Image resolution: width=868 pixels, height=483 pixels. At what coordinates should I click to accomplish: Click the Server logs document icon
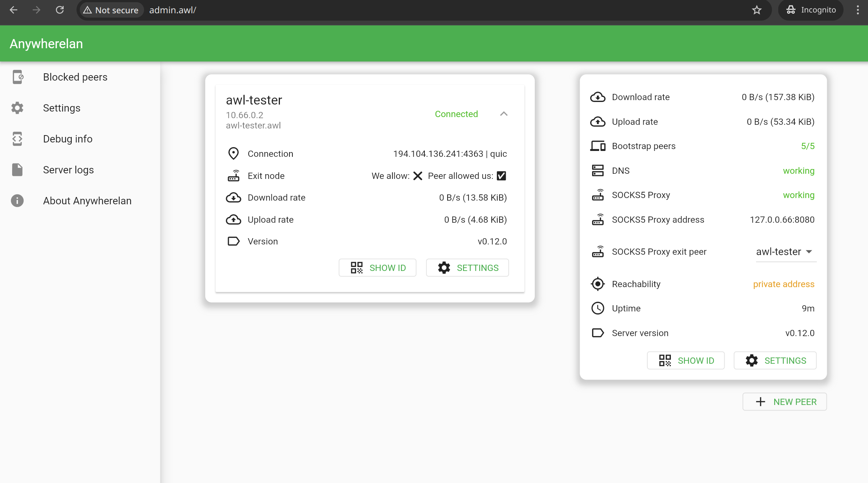pyautogui.click(x=17, y=170)
